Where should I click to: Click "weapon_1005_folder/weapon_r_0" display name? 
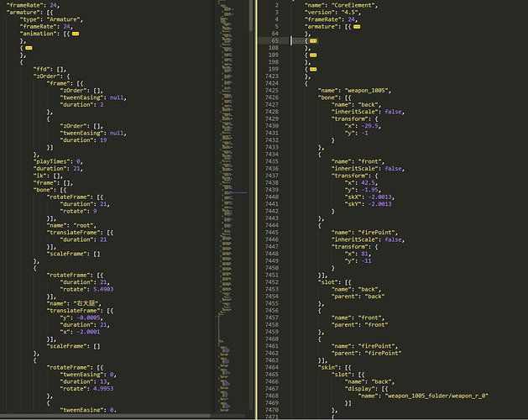pyautogui.click(x=437, y=396)
